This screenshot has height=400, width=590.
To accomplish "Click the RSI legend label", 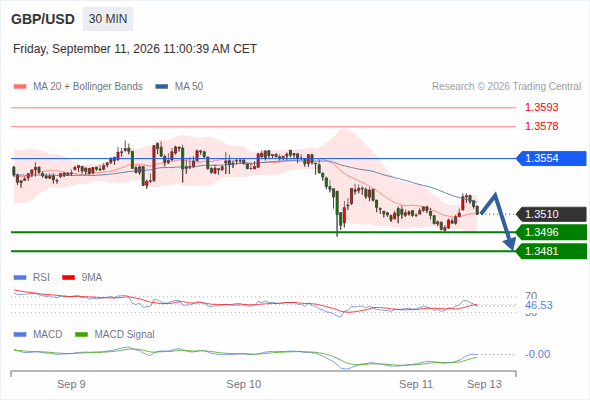I will point(41,278).
